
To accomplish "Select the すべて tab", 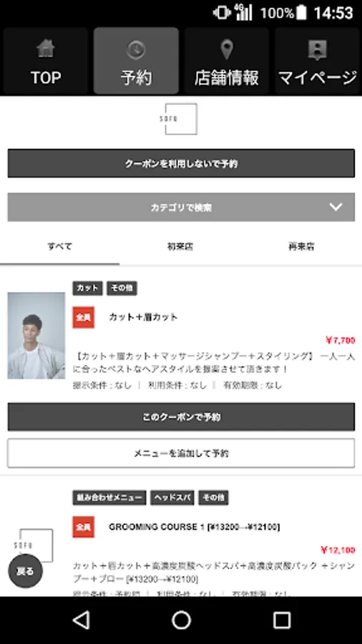I will coord(60,247).
